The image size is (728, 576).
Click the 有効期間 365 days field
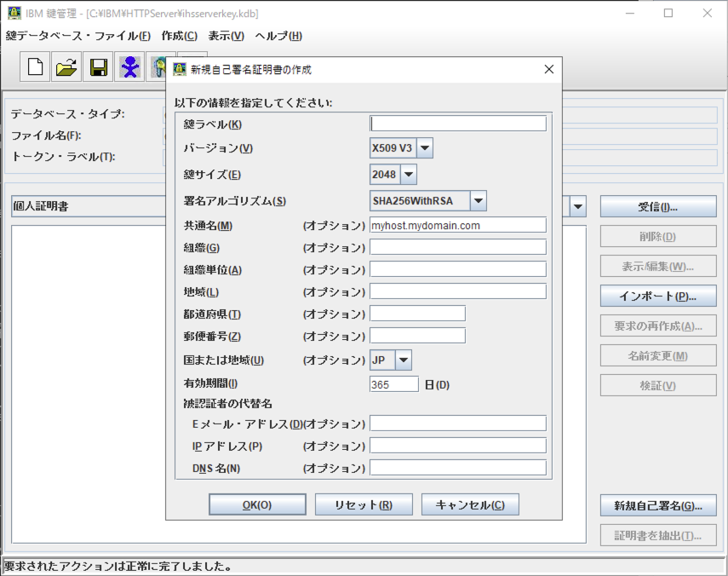click(x=394, y=384)
